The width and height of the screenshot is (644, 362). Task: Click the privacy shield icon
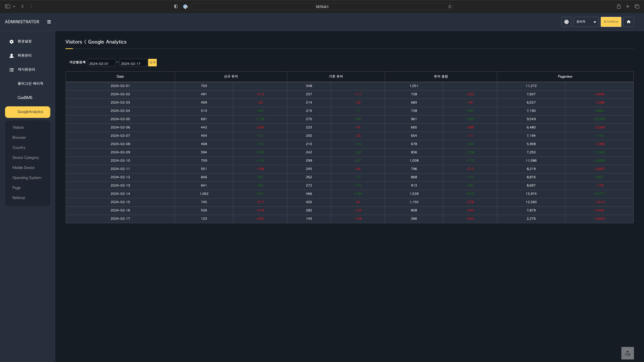click(x=176, y=7)
